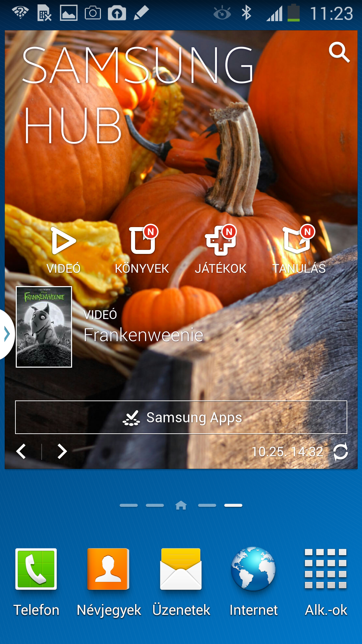Jump to second home screen page indicator

(x=155, y=505)
